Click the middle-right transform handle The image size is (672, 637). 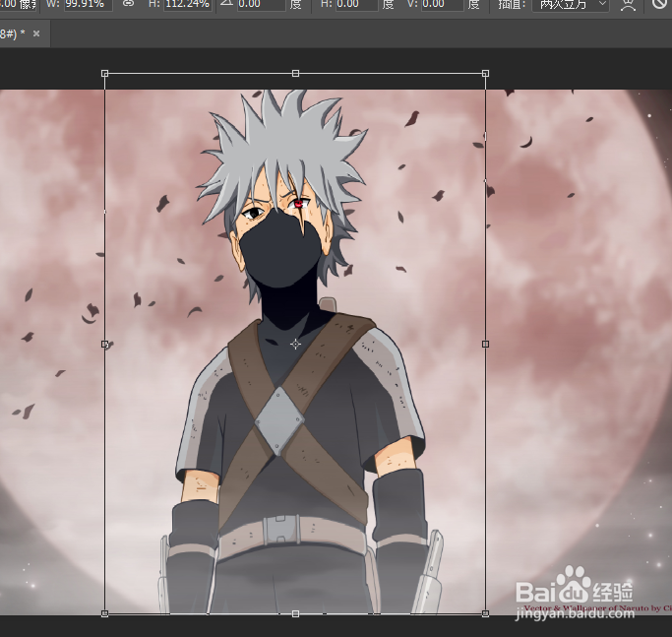tap(485, 344)
